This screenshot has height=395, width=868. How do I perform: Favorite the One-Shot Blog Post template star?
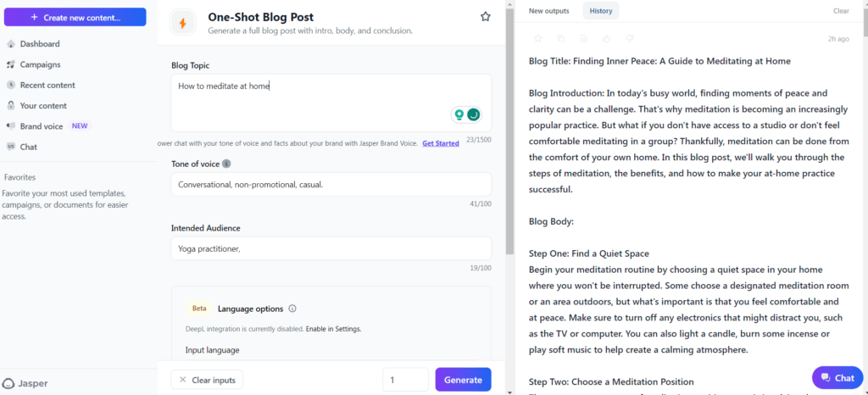[x=486, y=17]
